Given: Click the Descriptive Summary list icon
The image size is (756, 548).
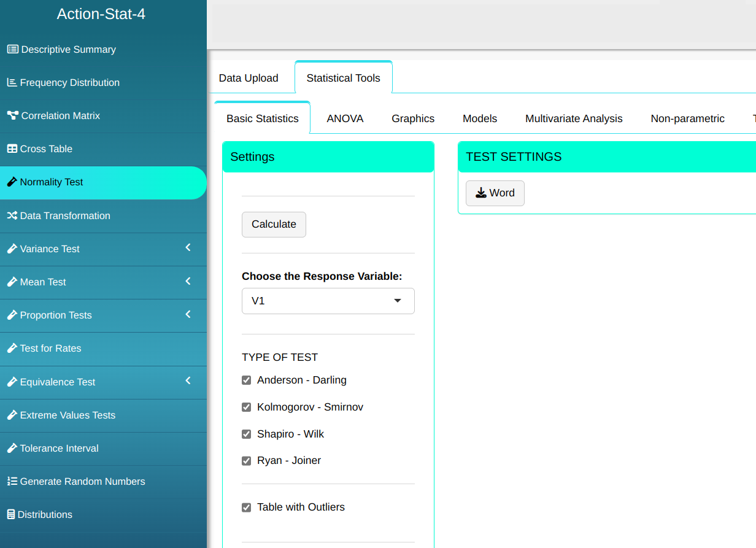Looking at the screenshot, I should [12, 50].
